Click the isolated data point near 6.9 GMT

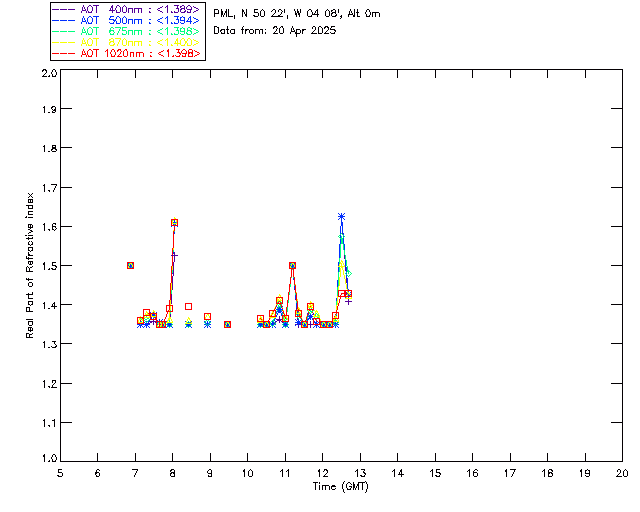tap(130, 265)
